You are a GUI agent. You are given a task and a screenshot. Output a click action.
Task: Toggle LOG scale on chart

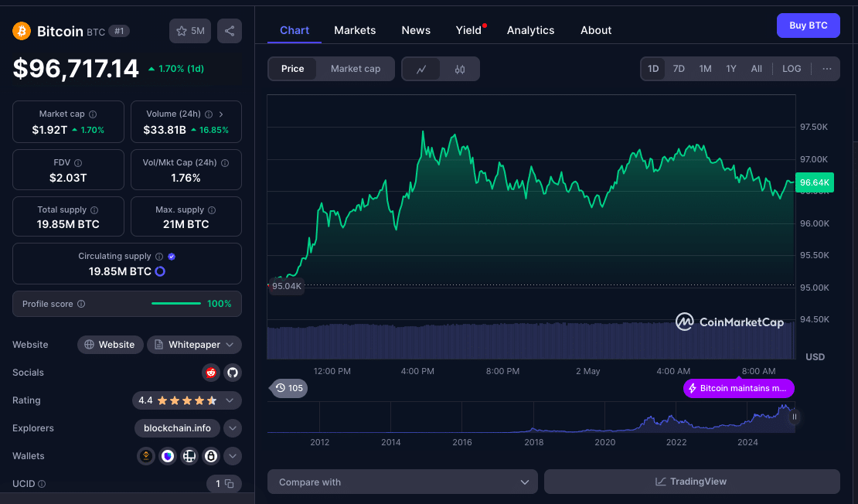(x=792, y=69)
